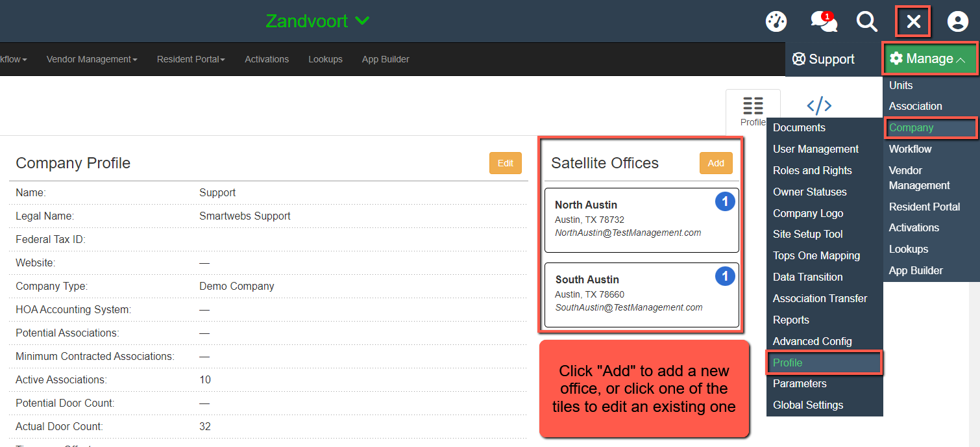Click the Demo Company type value
980x447 pixels.
click(x=236, y=286)
